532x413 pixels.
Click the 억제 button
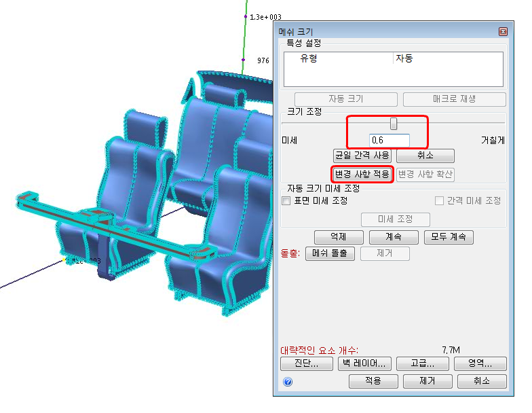pyautogui.click(x=339, y=236)
